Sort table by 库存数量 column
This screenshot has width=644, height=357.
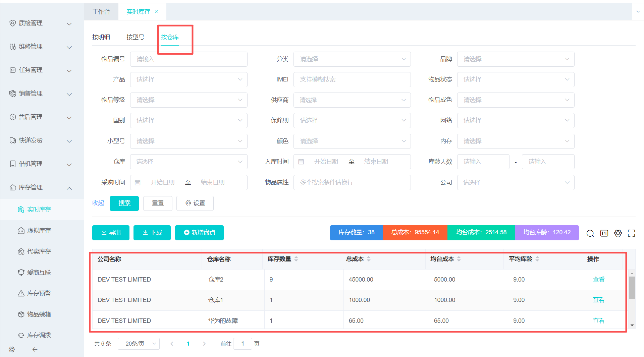296,259
